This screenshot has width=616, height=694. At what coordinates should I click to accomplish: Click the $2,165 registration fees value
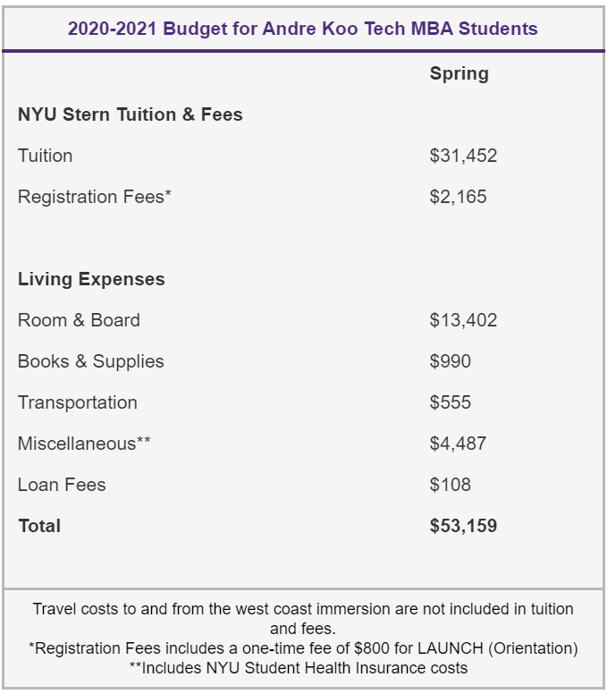point(458,197)
